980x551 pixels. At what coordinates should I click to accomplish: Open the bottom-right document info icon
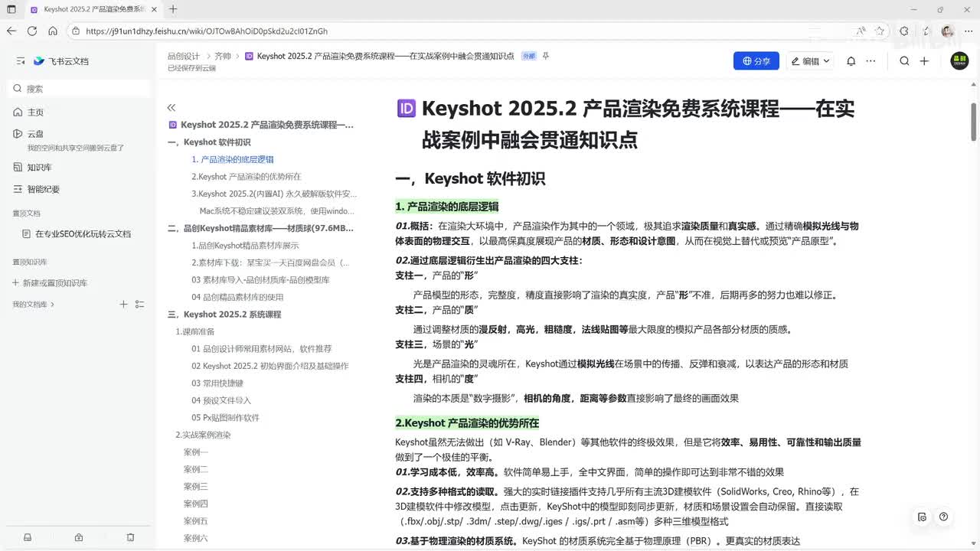coord(922,517)
